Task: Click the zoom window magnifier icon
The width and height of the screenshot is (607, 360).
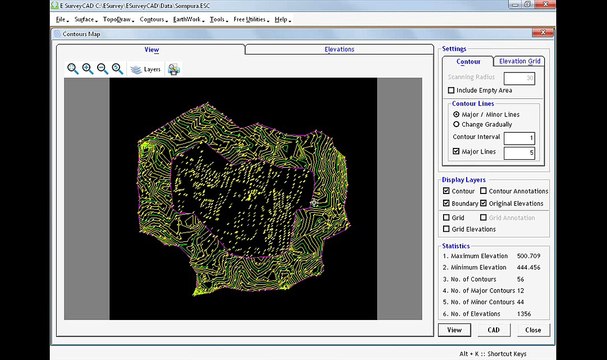Action: 72,69
